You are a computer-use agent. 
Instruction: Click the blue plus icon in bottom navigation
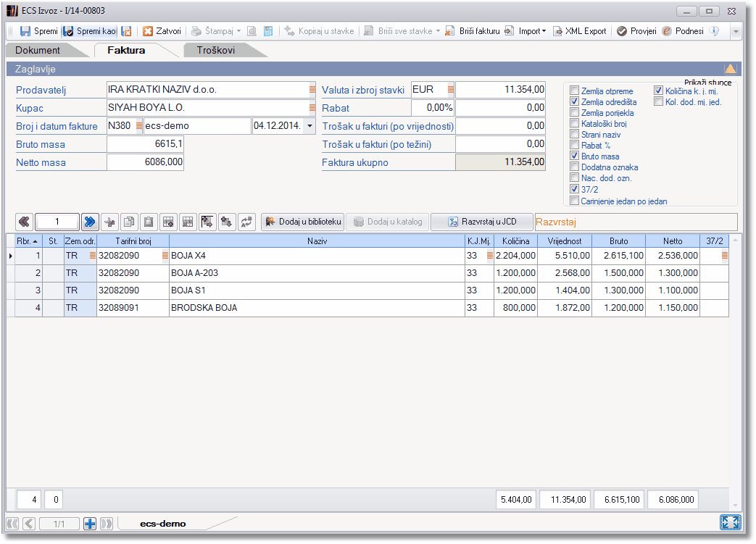click(90, 523)
